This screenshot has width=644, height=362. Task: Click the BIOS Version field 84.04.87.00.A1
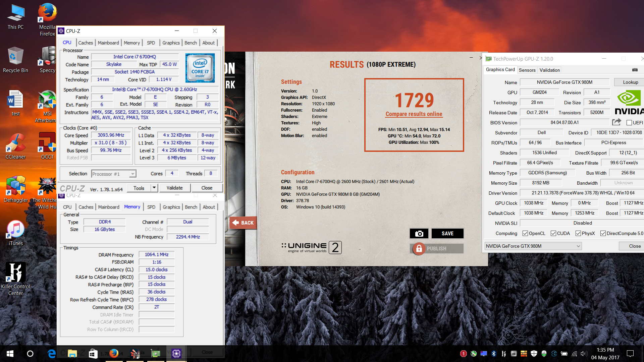point(565,123)
